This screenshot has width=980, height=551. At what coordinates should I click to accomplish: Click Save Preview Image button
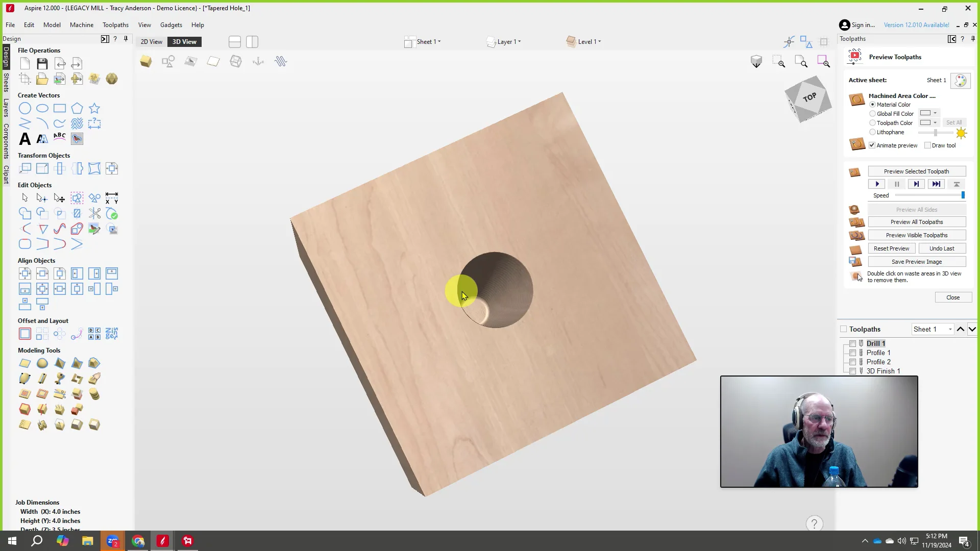[x=917, y=262]
